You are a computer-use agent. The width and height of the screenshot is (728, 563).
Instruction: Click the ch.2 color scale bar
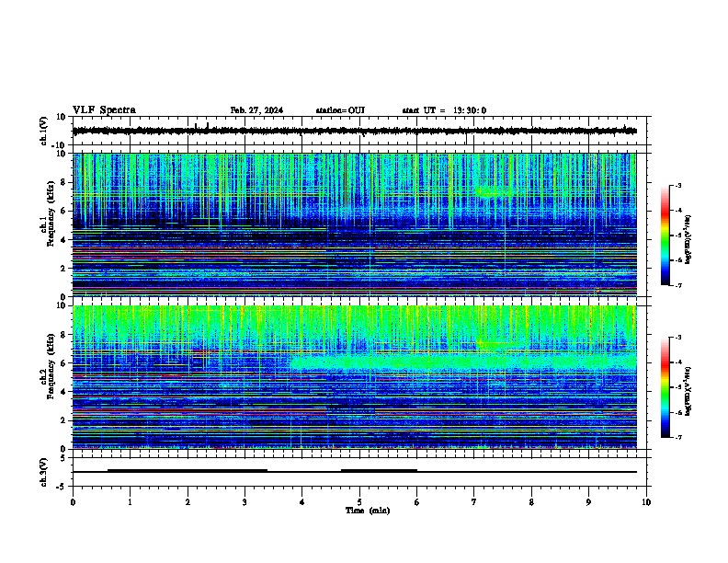(x=665, y=387)
